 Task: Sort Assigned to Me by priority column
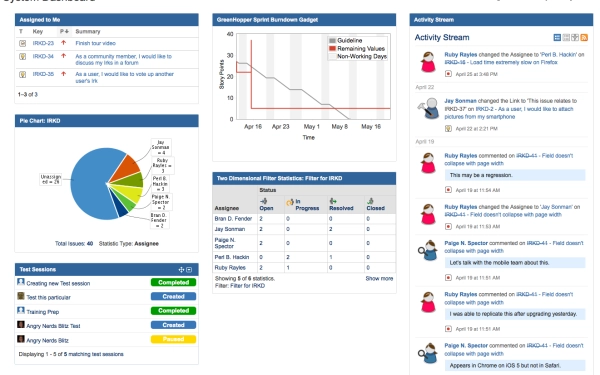(x=64, y=31)
